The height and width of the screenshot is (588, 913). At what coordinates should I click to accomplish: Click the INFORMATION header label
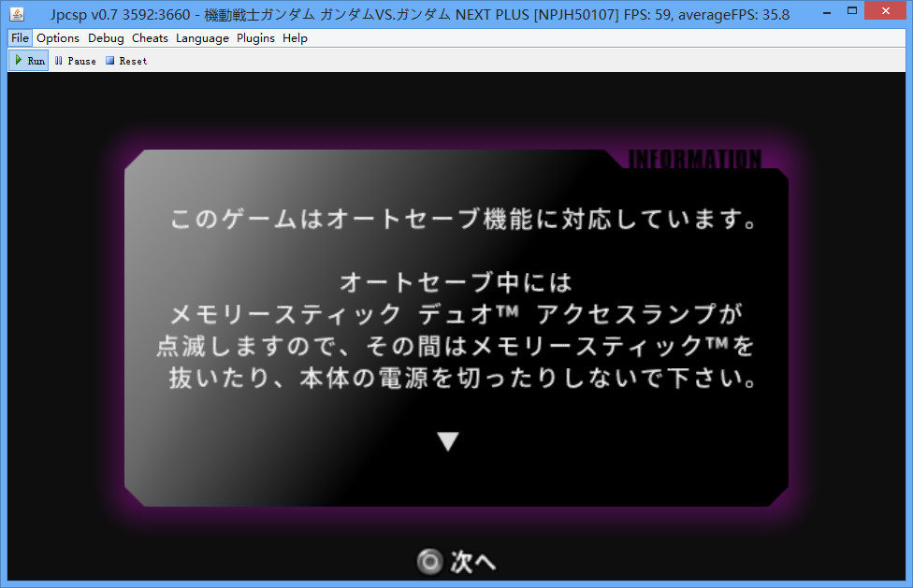[x=695, y=159]
